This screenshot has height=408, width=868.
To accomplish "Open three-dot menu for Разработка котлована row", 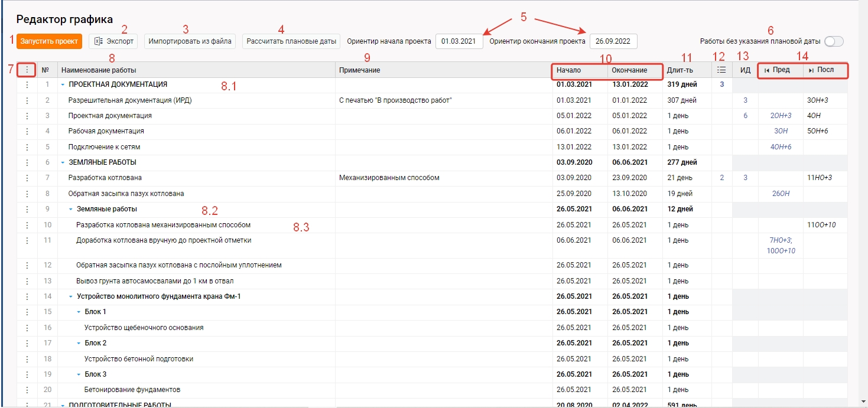I will 27,178.
